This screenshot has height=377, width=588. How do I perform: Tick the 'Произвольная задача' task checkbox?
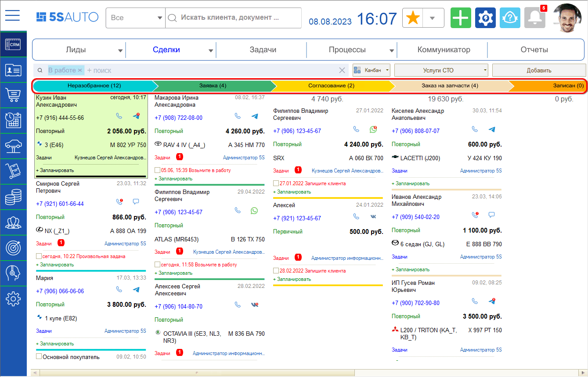coord(39,256)
